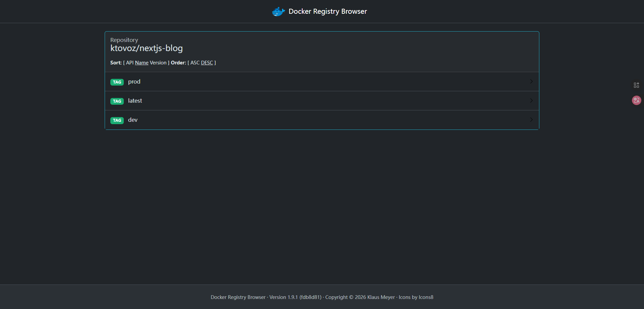
Task: Click the green TAG badge beside prod
Action: 117,82
